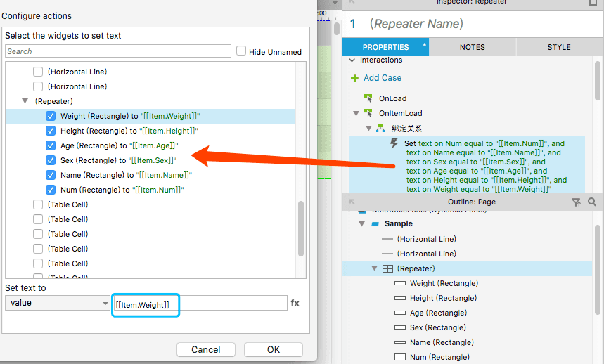Open the Outline filter icon
The height and width of the screenshot is (364, 604).
576,202
